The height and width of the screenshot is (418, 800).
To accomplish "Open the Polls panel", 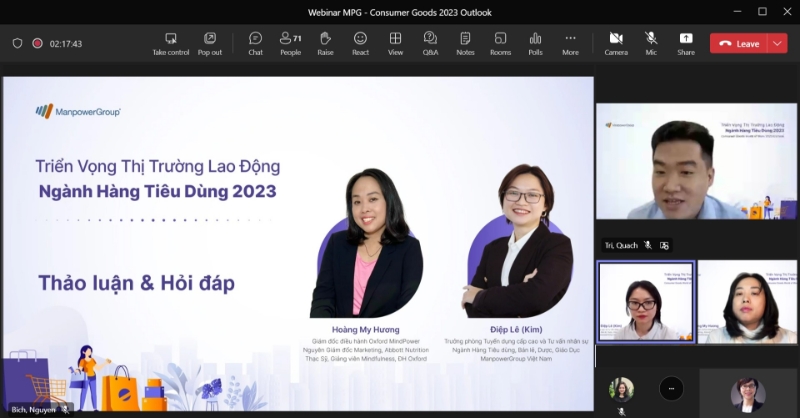I will [x=535, y=43].
